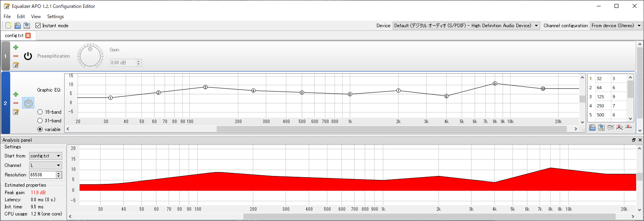Remove the Preamplification filter with red minus

point(16,56)
